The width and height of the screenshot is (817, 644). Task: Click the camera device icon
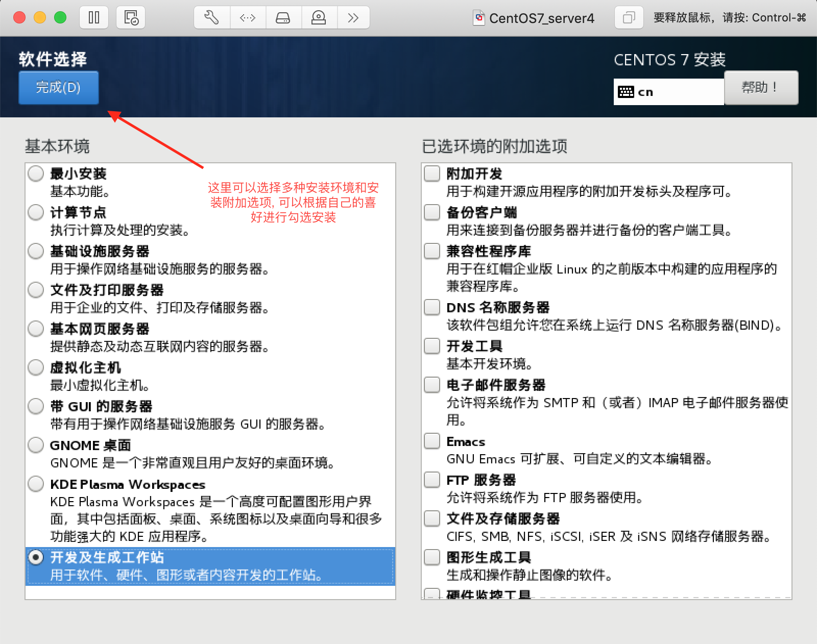[319, 18]
